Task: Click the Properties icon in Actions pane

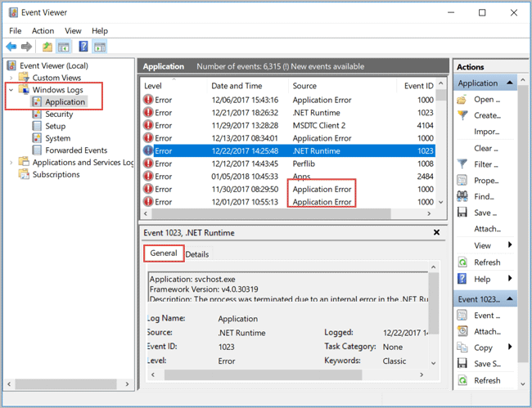Action: pos(462,180)
